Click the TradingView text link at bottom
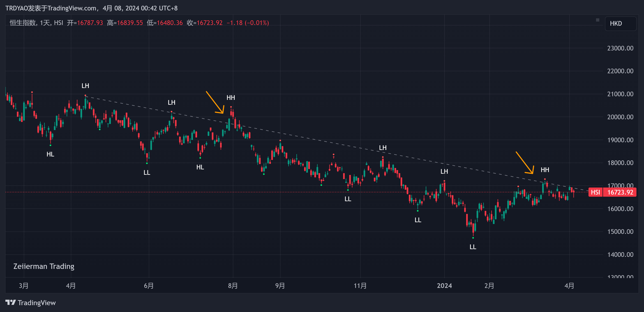 (x=36, y=303)
